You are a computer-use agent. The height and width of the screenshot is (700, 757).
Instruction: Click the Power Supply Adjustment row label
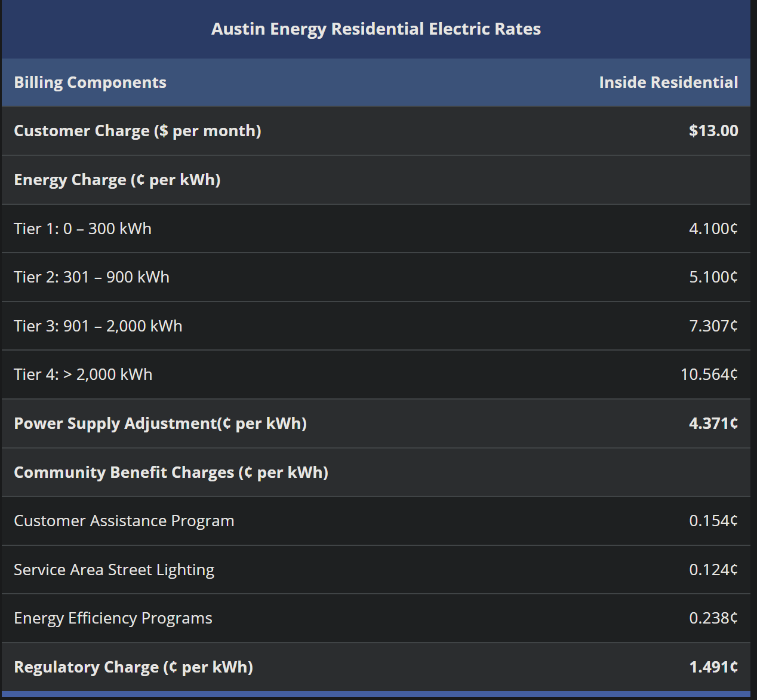(160, 423)
